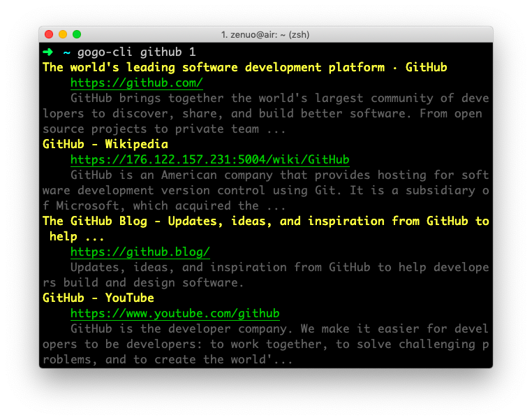Click the line "GitHub brings together the world's largest"
This screenshot has height=420, width=532.
pyautogui.click(x=217, y=98)
